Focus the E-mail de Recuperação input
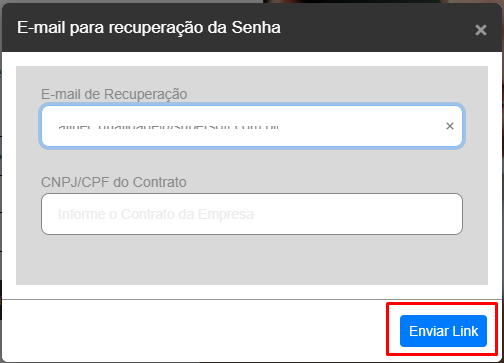Viewport: 504px width, 363px height. pyautogui.click(x=252, y=126)
